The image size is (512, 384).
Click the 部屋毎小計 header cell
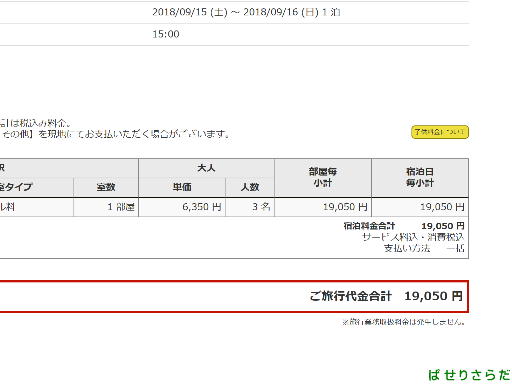point(323,178)
